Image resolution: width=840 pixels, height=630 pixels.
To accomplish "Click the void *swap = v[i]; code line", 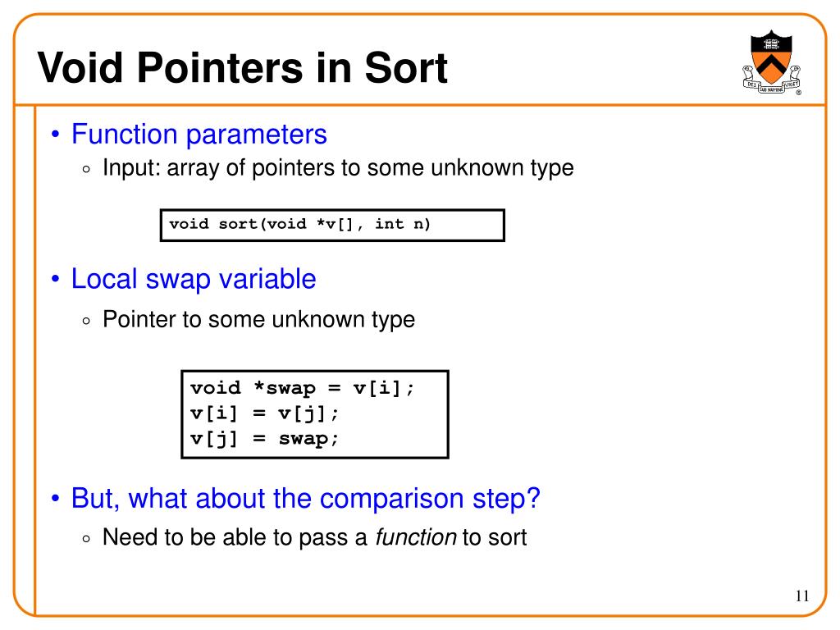I will pyautogui.click(x=303, y=388).
